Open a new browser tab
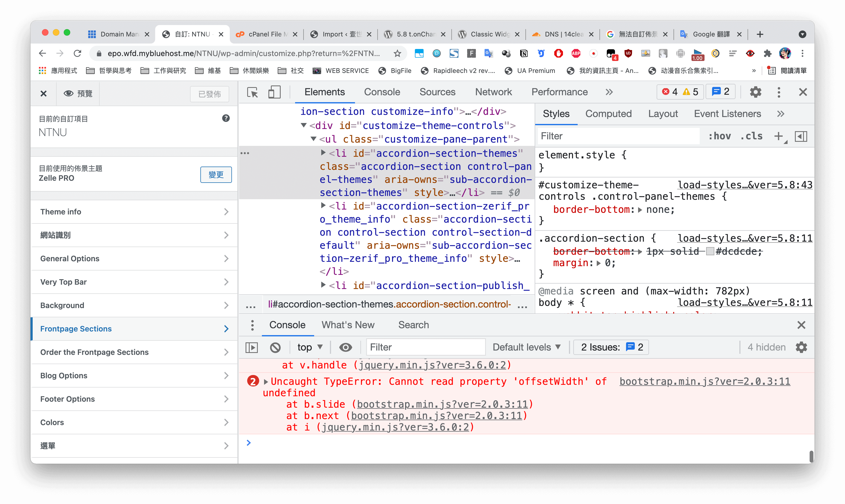This screenshot has width=845, height=504. 760,34
